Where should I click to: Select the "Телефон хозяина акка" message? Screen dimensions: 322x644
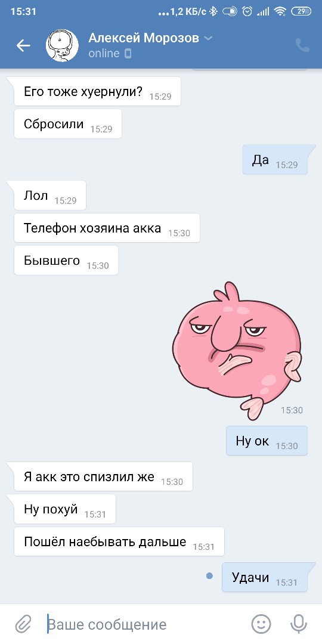tap(107, 228)
